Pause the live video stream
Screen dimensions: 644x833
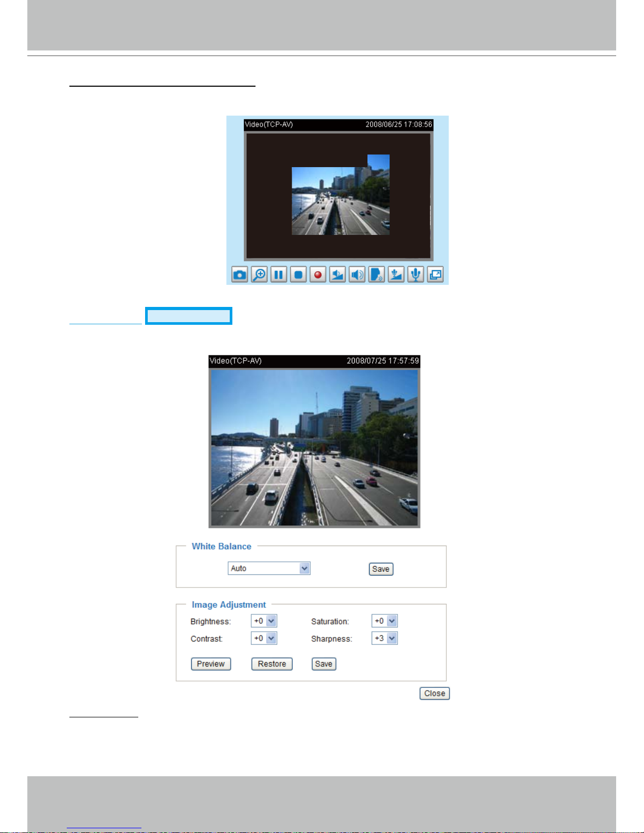click(279, 274)
